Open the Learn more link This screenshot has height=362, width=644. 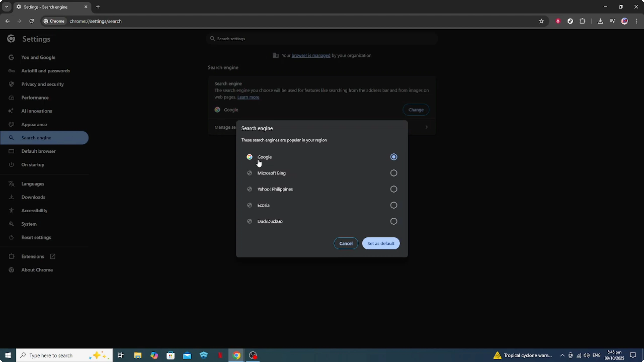248,97
